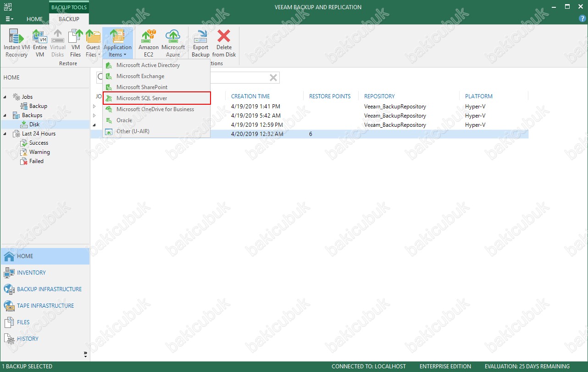This screenshot has height=372, width=588.
Task: Click the navigation pane overflow chevron
Action: click(x=85, y=354)
